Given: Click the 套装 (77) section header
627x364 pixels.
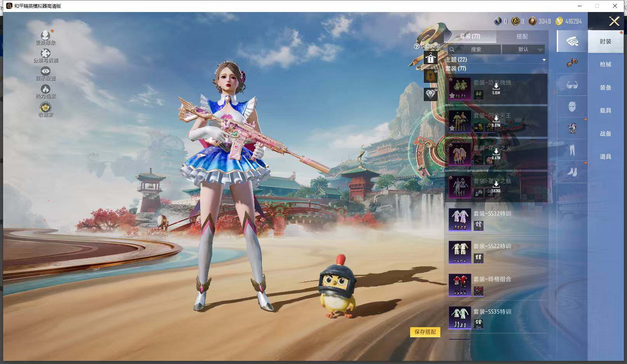Looking at the screenshot, I should click(x=456, y=69).
